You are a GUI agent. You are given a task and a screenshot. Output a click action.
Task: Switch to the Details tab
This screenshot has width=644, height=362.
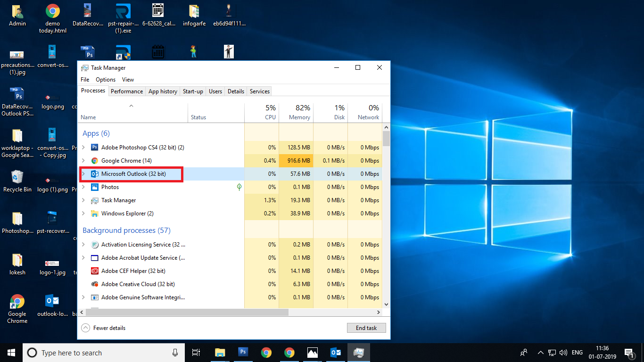coord(236,91)
